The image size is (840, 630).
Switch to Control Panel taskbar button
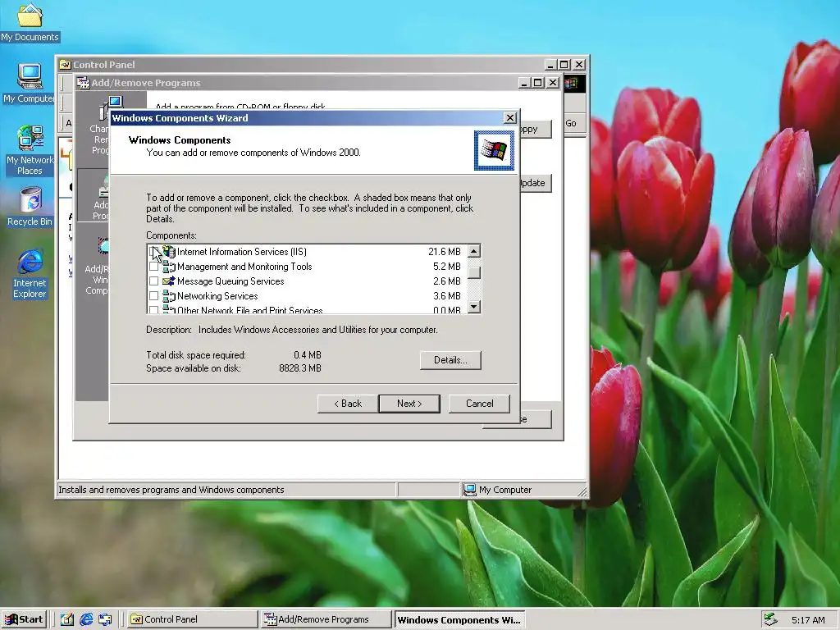click(192, 619)
